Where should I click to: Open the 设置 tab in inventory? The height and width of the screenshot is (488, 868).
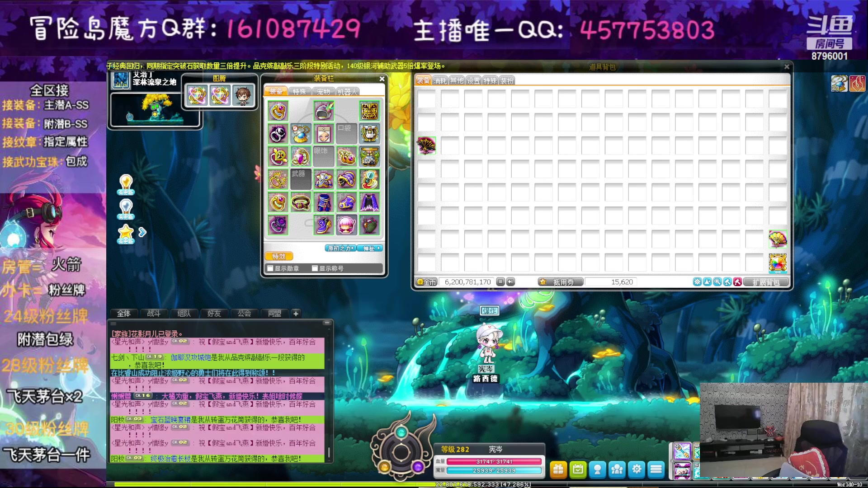(x=473, y=80)
